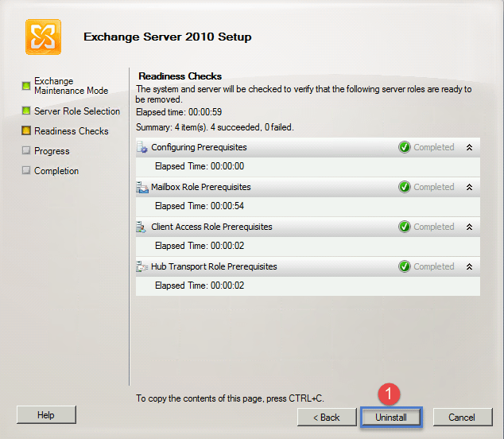Click the Hub Transport Role Prerequisites icon
This screenshot has height=439, width=504.
click(x=142, y=266)
